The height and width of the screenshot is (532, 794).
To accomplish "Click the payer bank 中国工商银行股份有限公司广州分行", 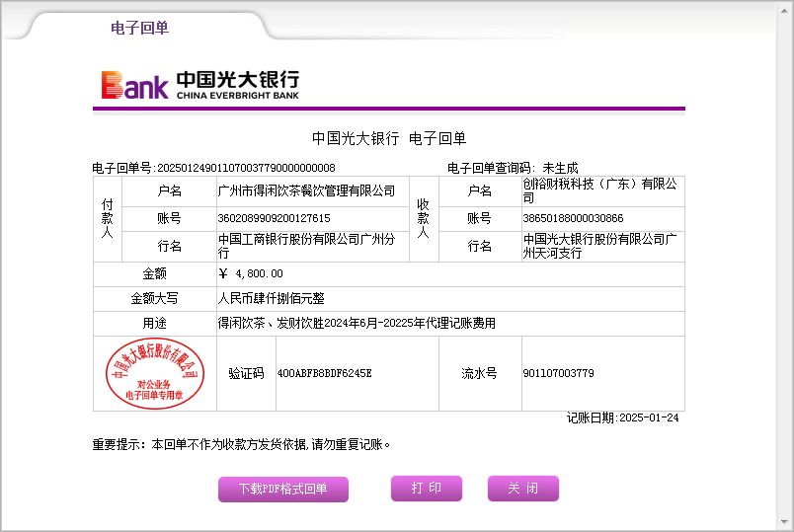I will (x=306, y=246).
